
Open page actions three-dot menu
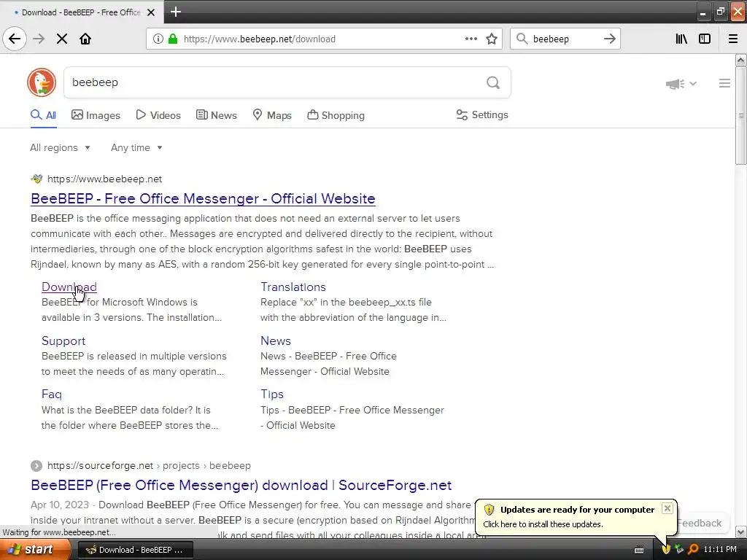(x=471, y=39)
